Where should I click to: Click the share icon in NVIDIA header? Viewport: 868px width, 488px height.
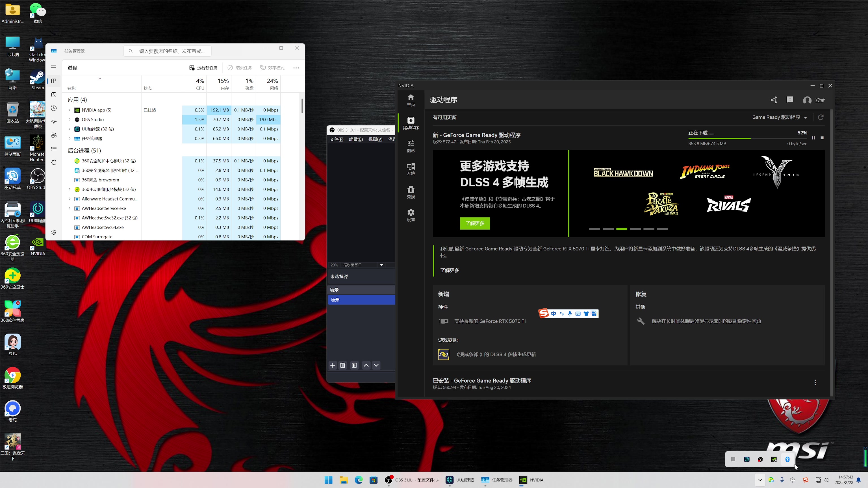click(x=774, y=100)
